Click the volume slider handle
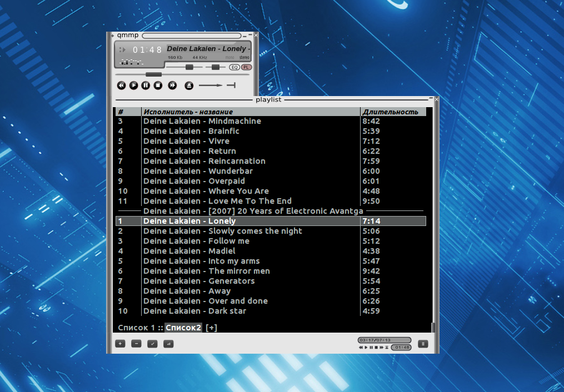This screenshot has width=564, height=392. pos(189,67)
